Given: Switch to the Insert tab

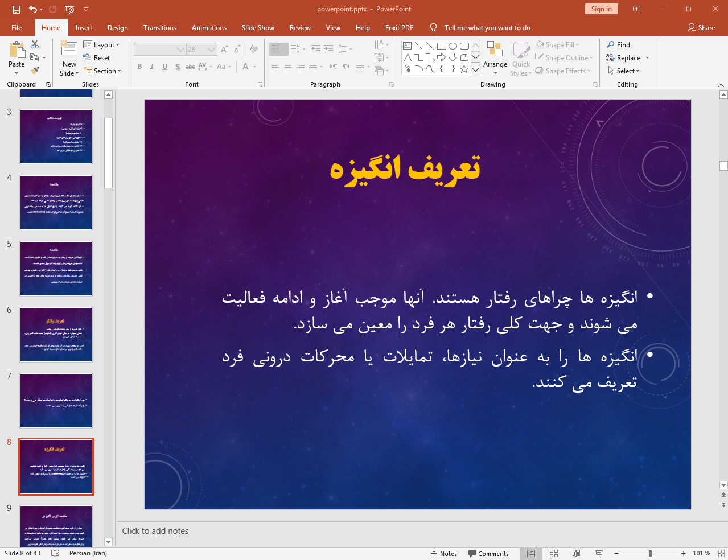Looking at the screenshot, I should 84,27.
